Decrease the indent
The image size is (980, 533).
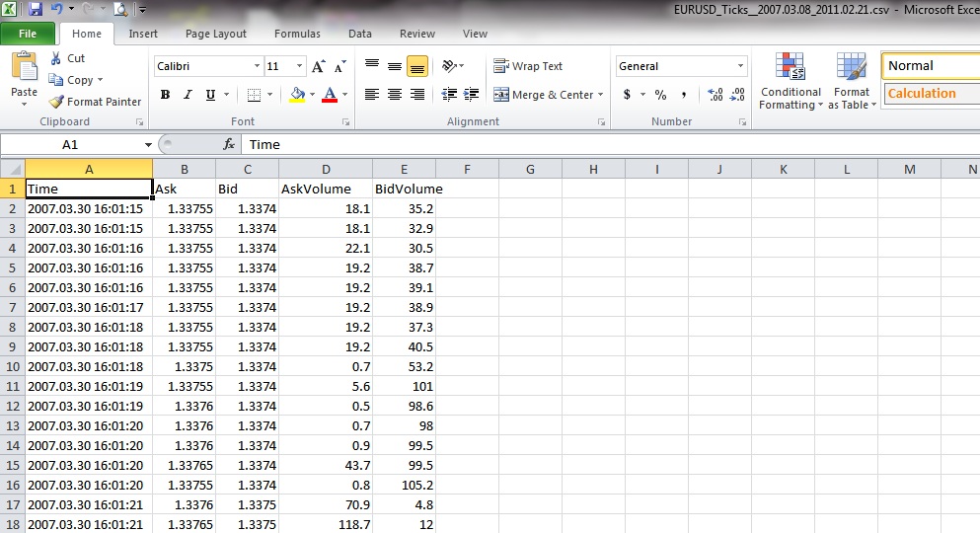(x=449, y=95)
